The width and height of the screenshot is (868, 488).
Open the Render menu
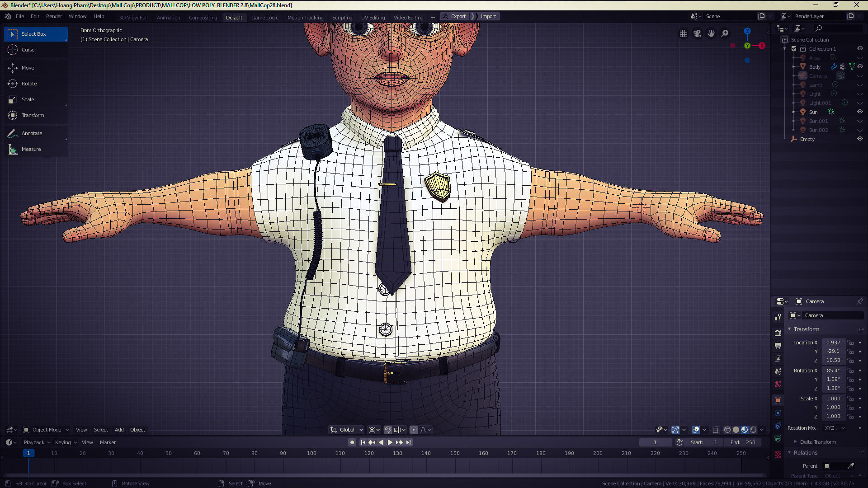pyautogui.click(x=54, y=16)
